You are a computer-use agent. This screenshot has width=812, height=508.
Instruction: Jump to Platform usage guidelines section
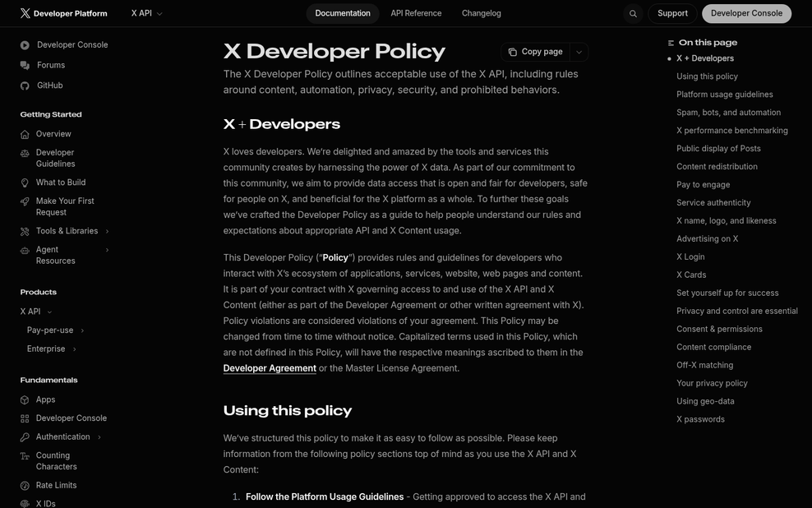(725, 95)
